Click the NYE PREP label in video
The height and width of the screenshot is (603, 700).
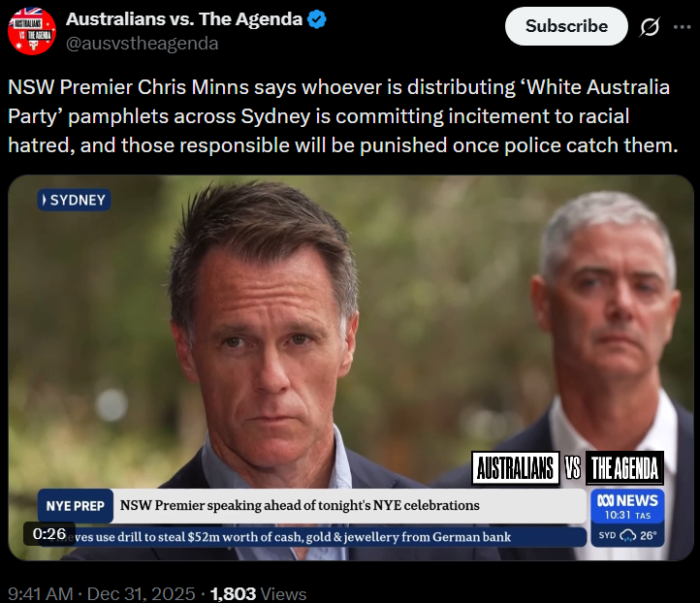coord(75,506)
